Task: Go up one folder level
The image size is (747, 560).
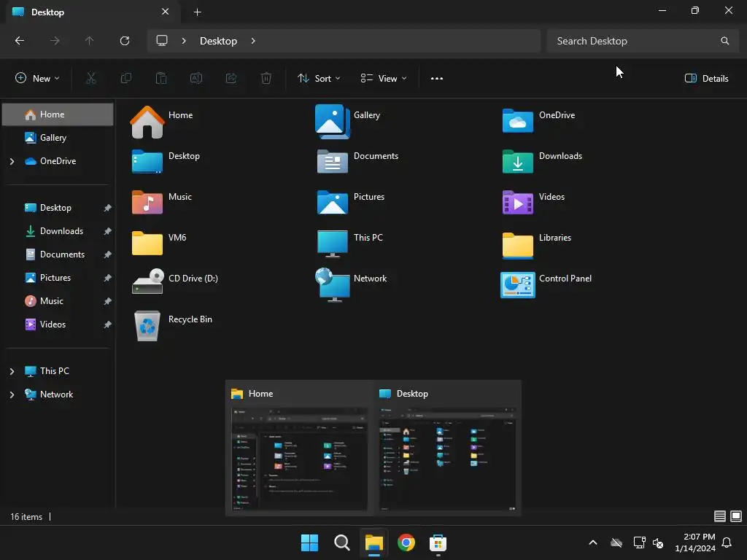Action: (89, 41)
